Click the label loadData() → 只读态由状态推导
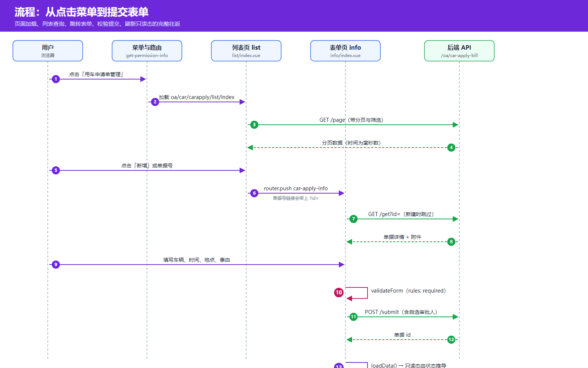Screen dimensions: 588x368 pyautogui.click(x=409, y=365)
